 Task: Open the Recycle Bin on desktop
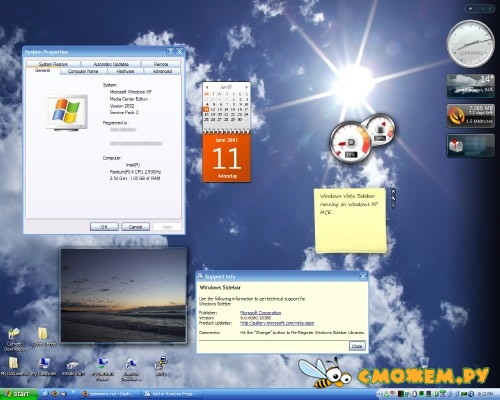pyautogui.click(x=424, y=362)
